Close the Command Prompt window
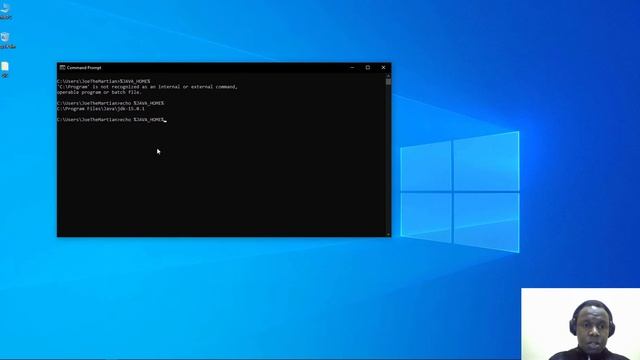The height and width of the screenshot is (360, 640). coord(383,68)
